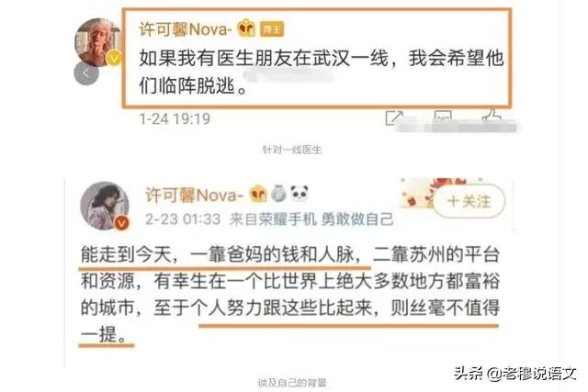Tap the gray back arrow circle
The height and width of the screenshot is (392, 588).
[x=86, y=73]
